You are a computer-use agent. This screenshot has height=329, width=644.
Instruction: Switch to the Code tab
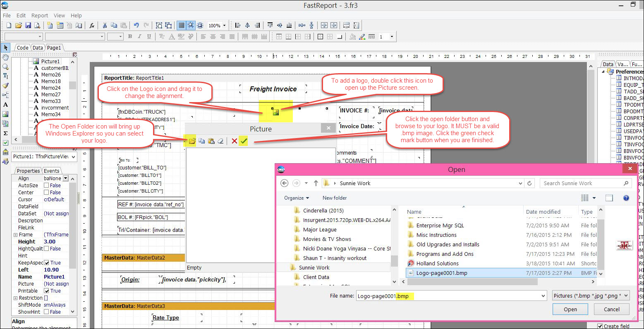22,48
